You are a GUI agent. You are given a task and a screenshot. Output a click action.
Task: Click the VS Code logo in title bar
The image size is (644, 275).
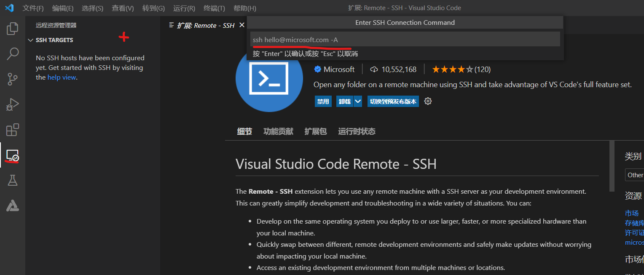tap(9, 8)
